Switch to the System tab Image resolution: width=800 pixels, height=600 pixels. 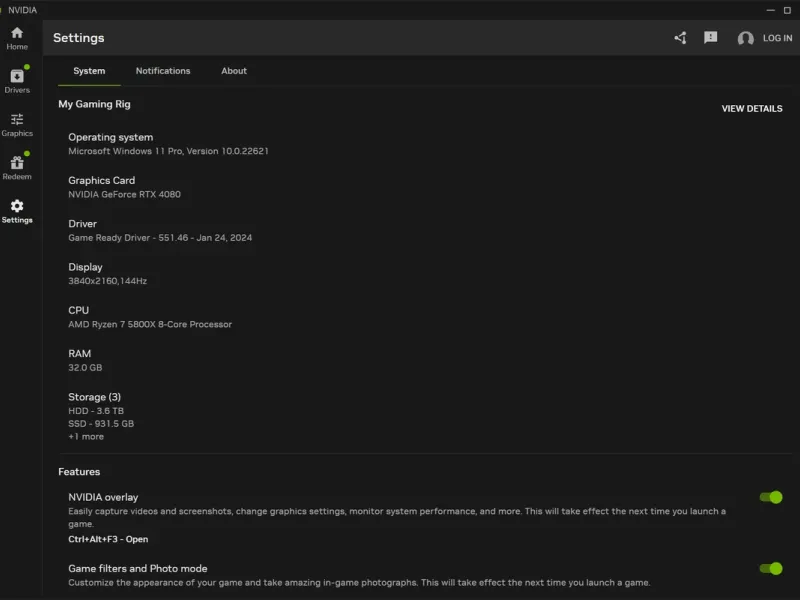(89, 71)
